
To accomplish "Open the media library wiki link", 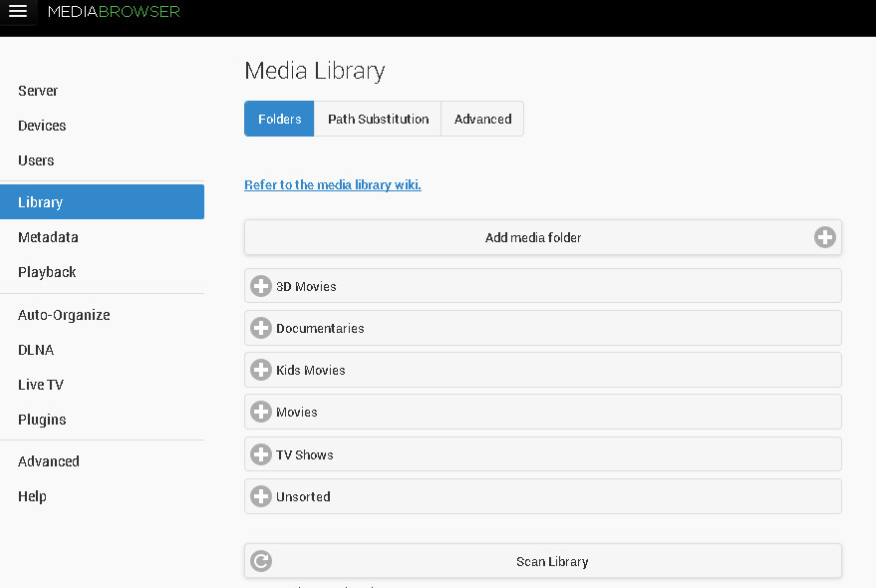I will coord(333,185).
